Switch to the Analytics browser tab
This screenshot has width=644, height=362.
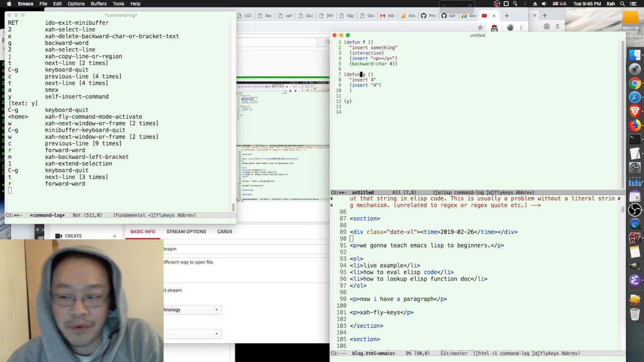point(408,16)
